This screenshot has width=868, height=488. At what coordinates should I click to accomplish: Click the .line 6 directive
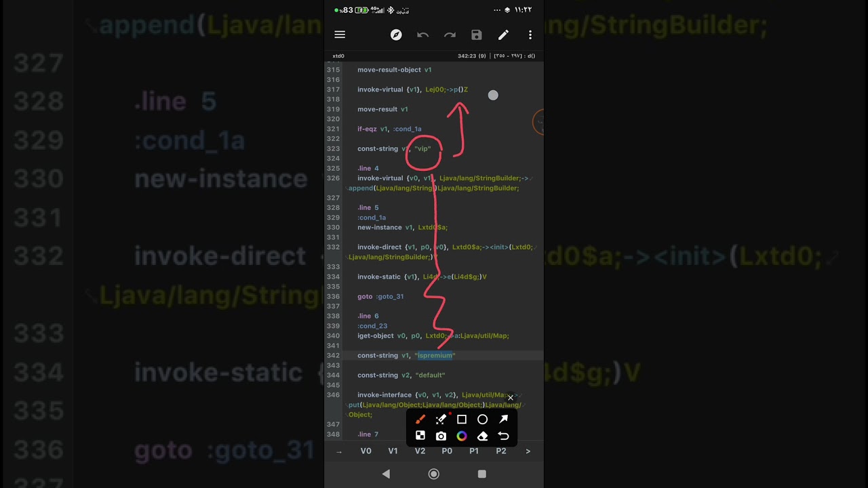368,317
